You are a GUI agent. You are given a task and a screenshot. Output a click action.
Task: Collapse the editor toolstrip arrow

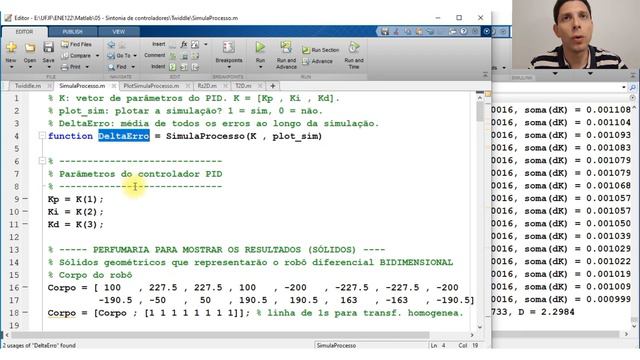pyautogui.click(x=485, y=75)
